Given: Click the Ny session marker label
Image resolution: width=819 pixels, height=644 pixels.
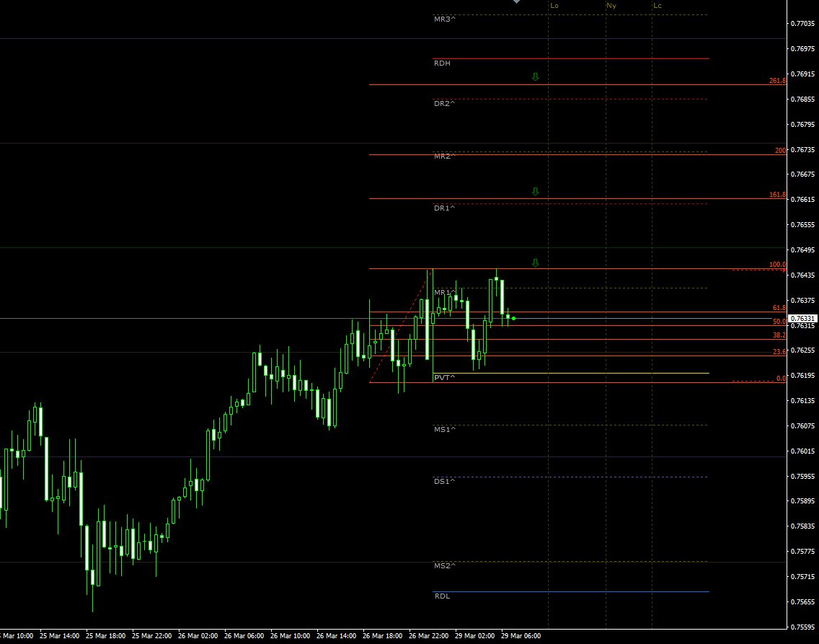Looking at the screenshot, I should pos(611,6).
